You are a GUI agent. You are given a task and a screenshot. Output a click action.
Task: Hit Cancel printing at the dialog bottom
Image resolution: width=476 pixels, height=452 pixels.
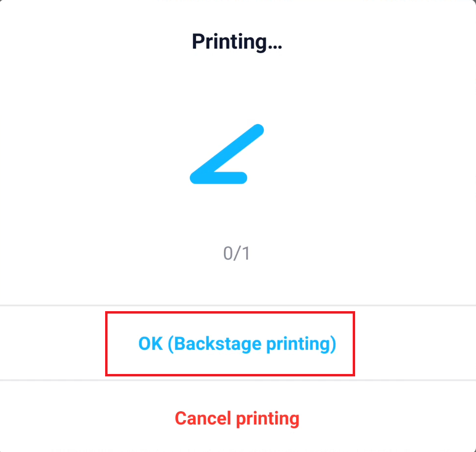click(x=237, y=419)
